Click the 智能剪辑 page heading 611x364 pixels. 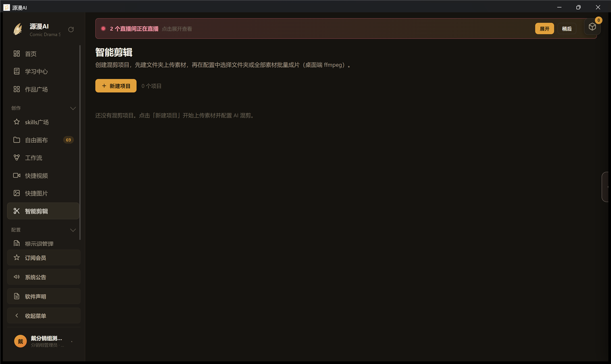tap(114, 52)
